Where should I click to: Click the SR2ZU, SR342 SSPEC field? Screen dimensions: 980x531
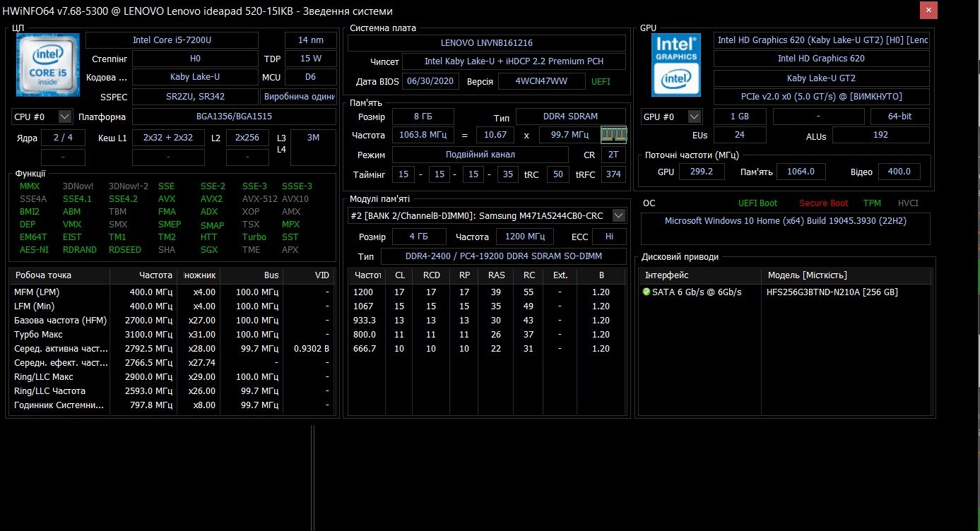click(194, 96)
